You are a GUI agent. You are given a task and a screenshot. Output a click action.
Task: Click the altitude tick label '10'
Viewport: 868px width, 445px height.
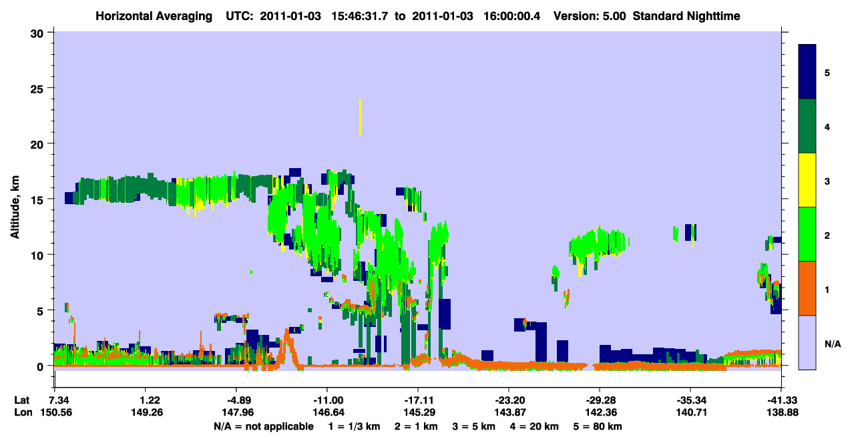39,255
